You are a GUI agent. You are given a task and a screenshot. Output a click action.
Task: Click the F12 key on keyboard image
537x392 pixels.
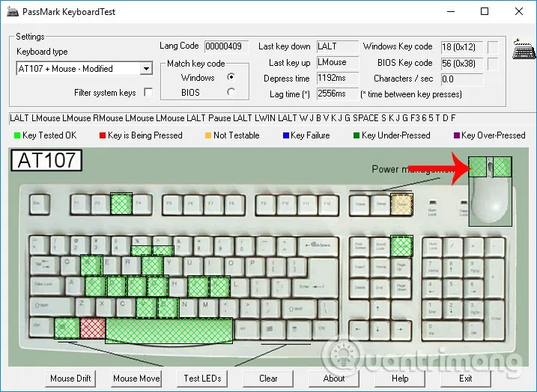(x=327, y=204)
